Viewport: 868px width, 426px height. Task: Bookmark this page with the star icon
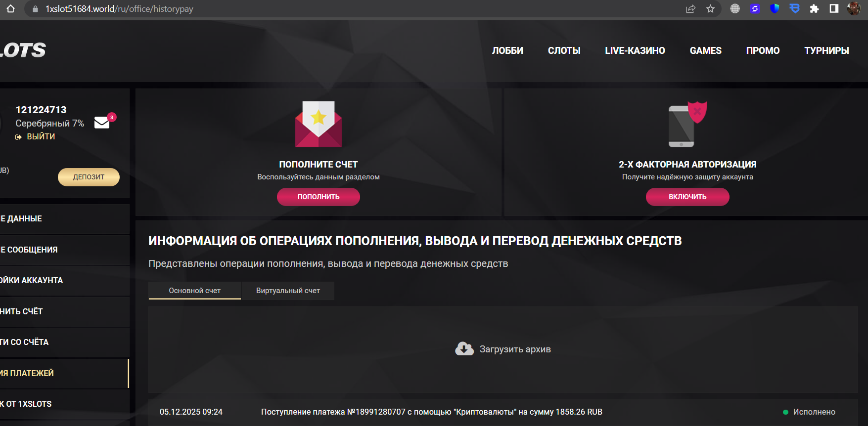[711, 9]
